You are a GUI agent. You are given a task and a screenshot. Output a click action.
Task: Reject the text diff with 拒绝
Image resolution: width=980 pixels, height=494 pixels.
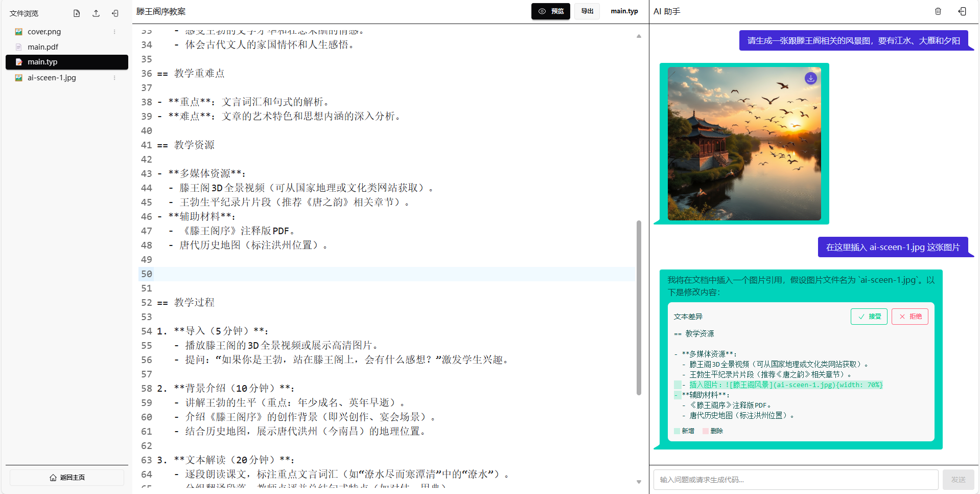909,316
